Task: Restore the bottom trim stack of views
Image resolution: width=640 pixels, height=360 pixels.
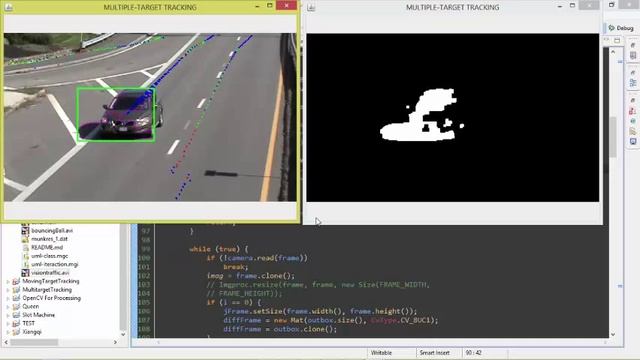Action: pyautogui.click(x=633, y=100)
